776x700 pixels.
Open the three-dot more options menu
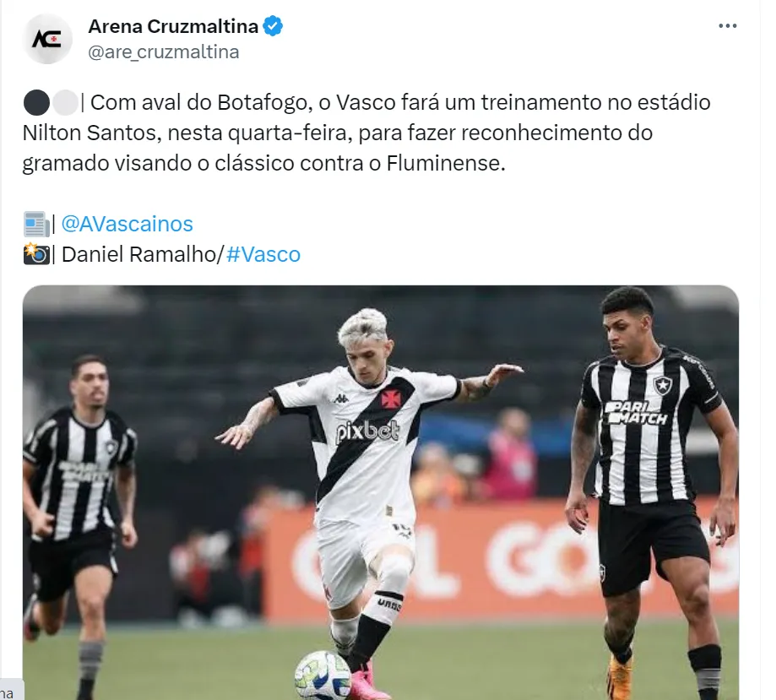tap(728, 25)
